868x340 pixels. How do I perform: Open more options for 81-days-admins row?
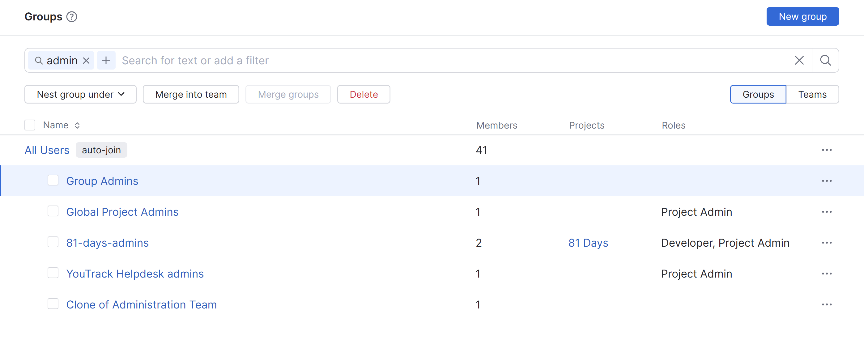(x=826, y=243)
